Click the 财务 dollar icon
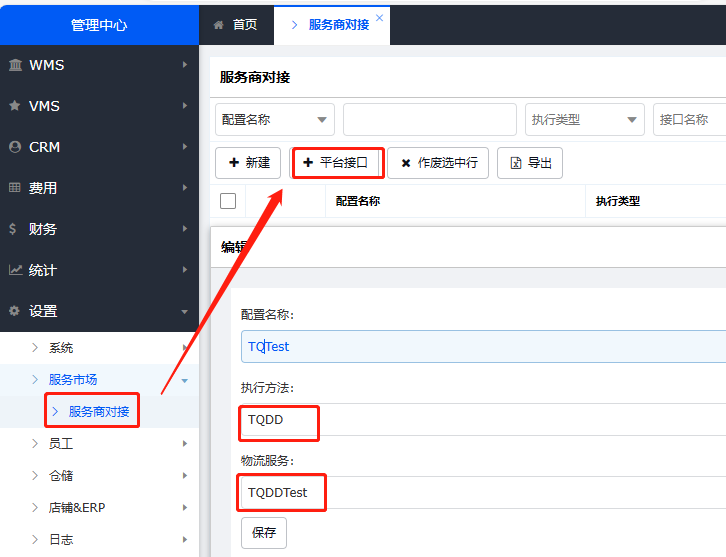The image size is (726, 557). coord(13,229)
